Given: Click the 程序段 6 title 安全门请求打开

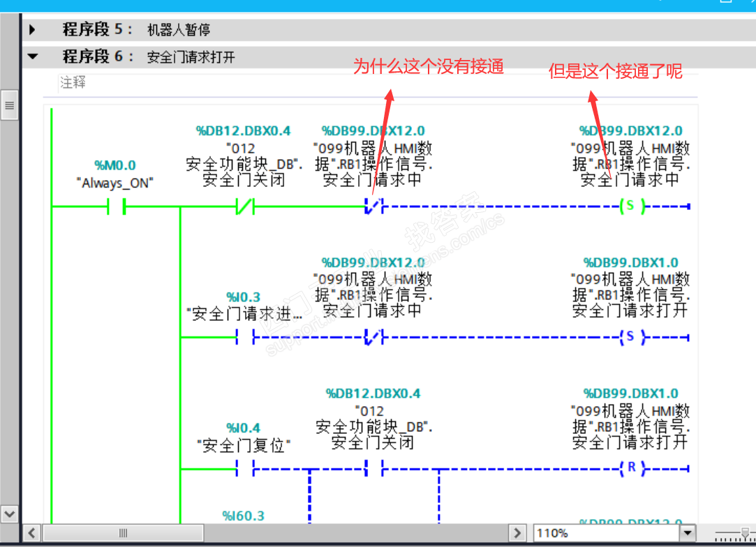Looking at the screenshot, I should pyautogui.click(x=191, y=57).
